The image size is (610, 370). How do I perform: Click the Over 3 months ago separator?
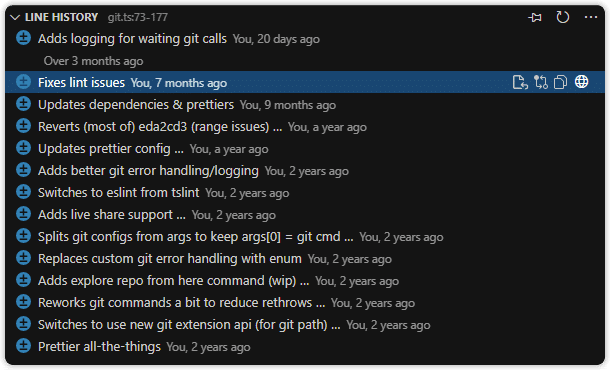[93, 61]
